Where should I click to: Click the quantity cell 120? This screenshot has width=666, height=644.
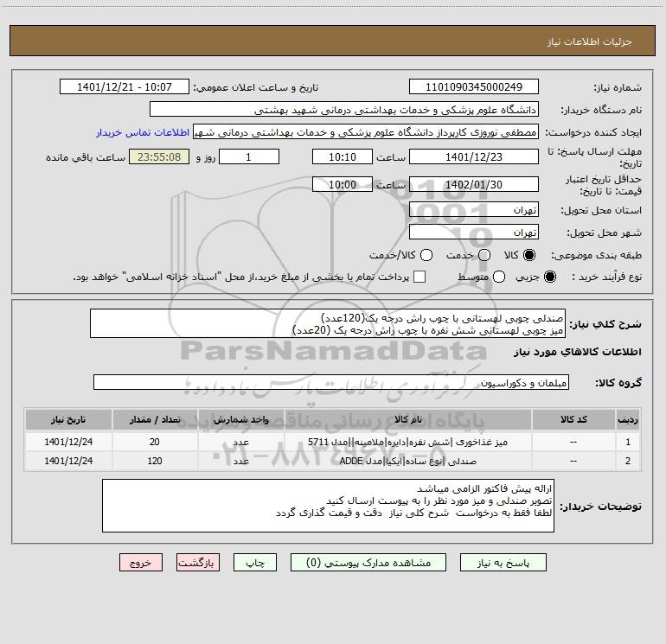(x=155, y=461)
